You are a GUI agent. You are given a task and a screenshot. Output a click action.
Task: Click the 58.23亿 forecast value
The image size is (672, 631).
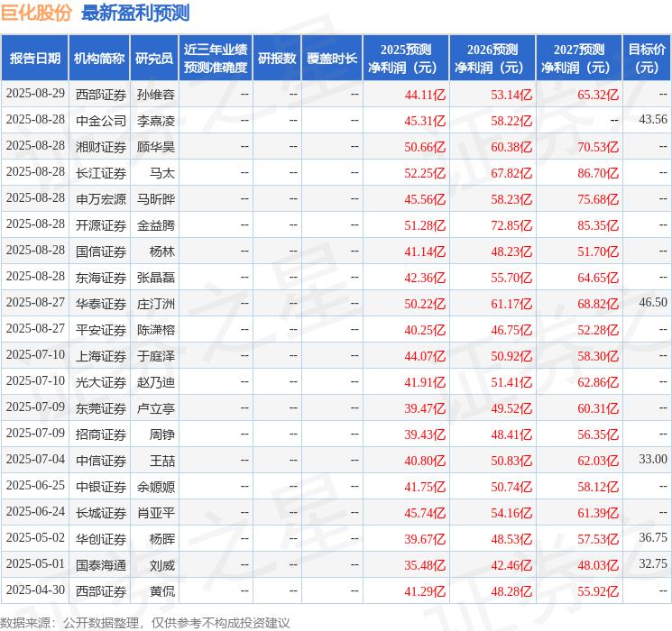511,199
